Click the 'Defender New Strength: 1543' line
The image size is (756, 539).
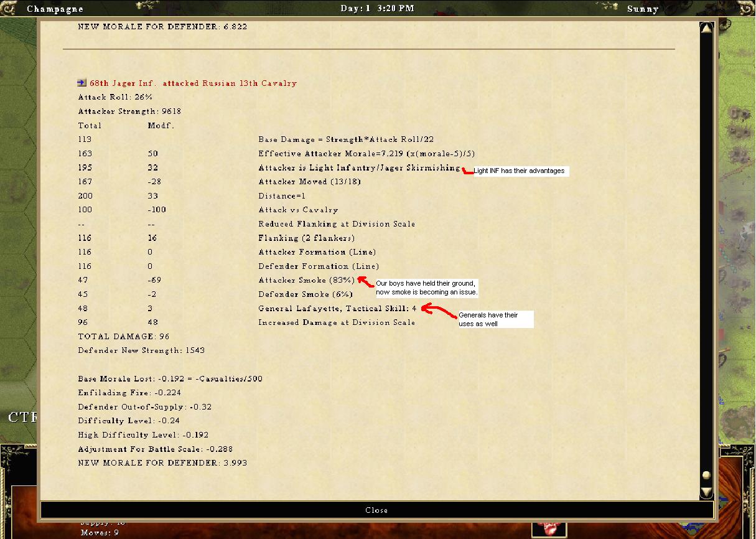[141, 350]
